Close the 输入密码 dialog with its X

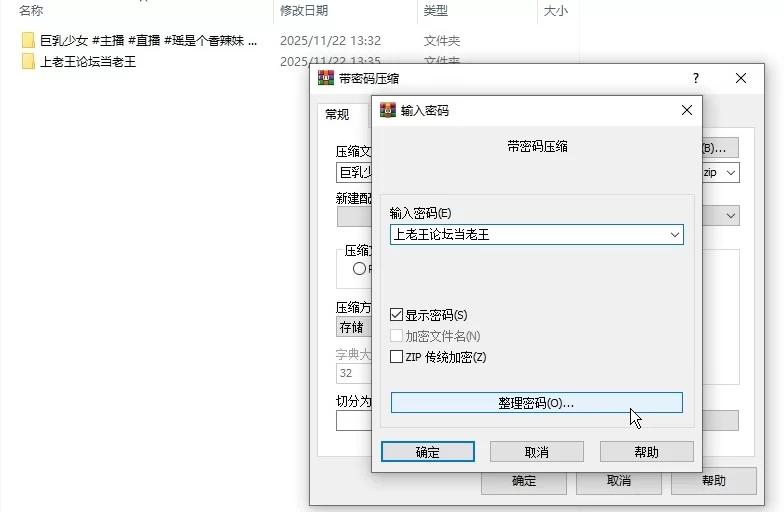[685, 110]
